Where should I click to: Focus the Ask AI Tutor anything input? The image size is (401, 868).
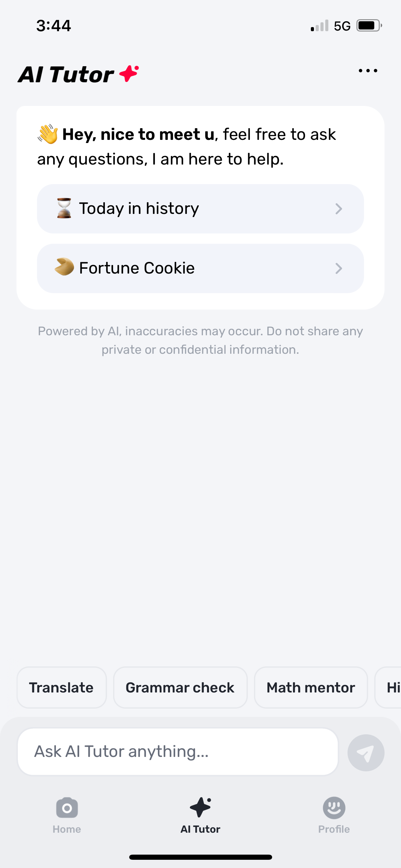point(178,752)
